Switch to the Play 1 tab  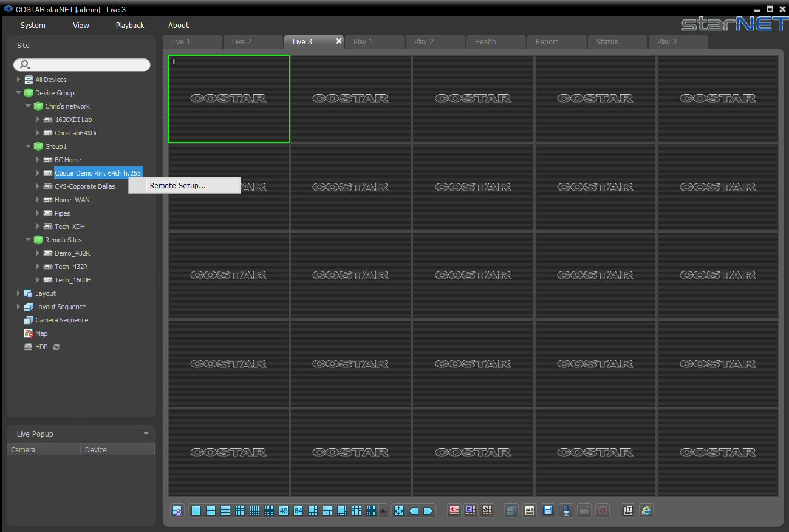[374, 42]
